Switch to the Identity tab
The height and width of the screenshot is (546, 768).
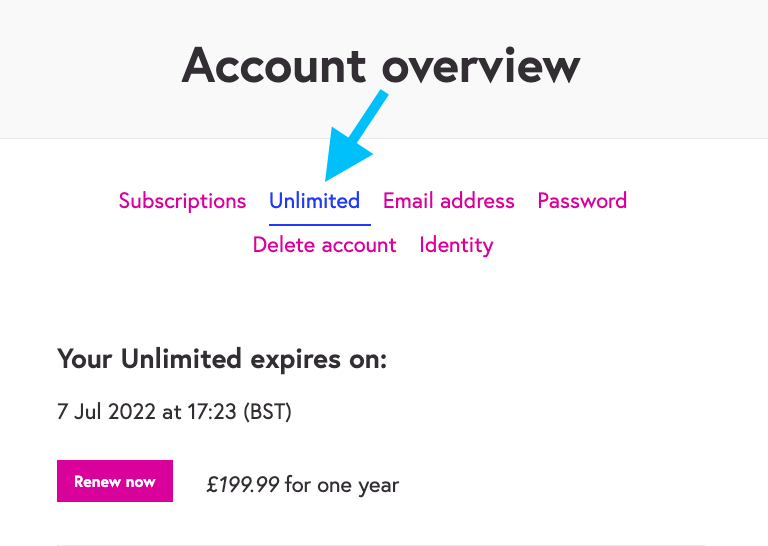point(456,245)
